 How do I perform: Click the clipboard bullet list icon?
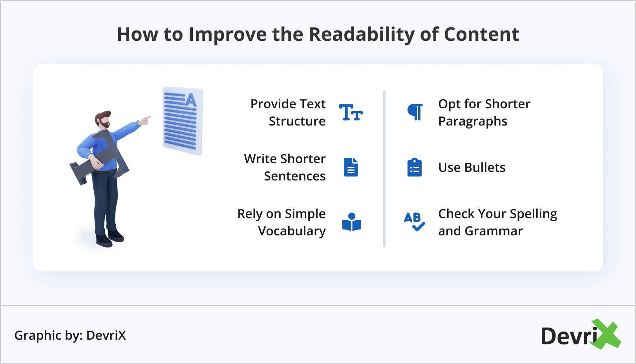[x=415, y=167]
